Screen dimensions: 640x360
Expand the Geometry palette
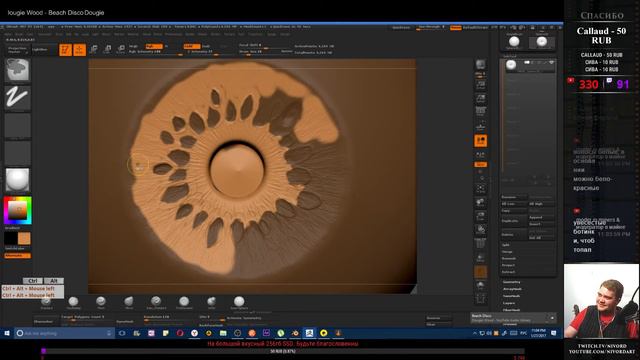point(511,282)
